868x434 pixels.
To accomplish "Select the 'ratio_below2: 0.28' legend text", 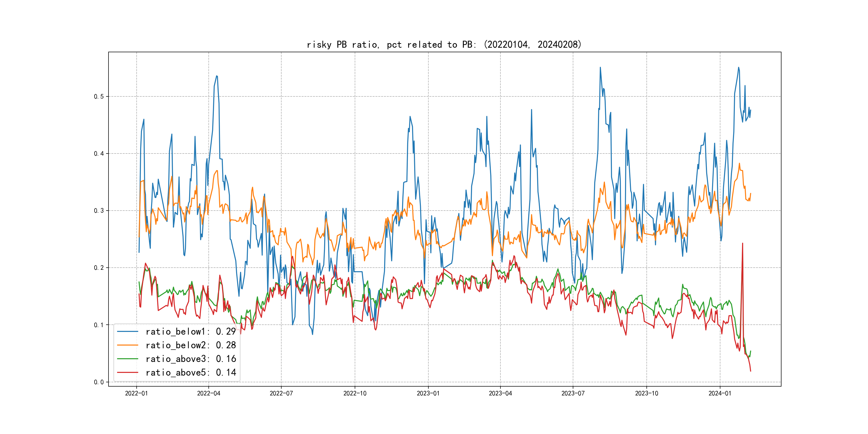I will coord(191,345).
